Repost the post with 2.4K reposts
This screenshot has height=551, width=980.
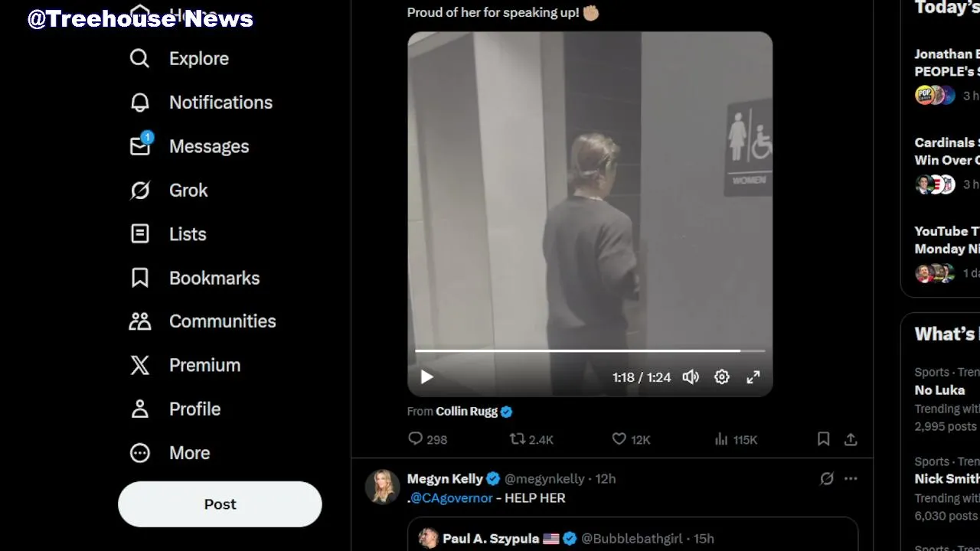click(x=531, y=439)
